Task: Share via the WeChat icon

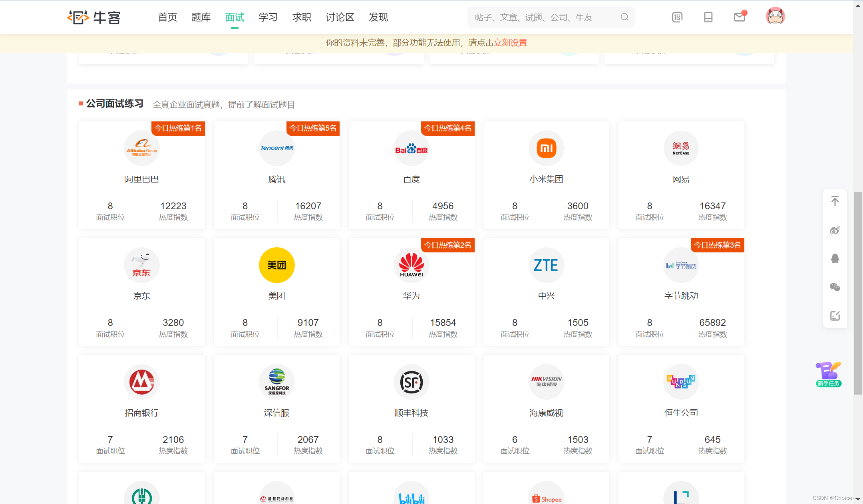Action: (835, 287)
